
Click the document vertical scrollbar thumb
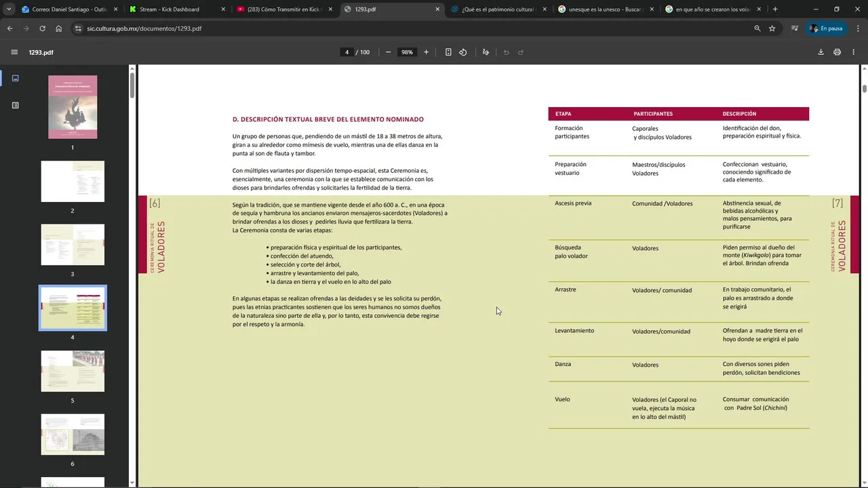pos(865,88)
